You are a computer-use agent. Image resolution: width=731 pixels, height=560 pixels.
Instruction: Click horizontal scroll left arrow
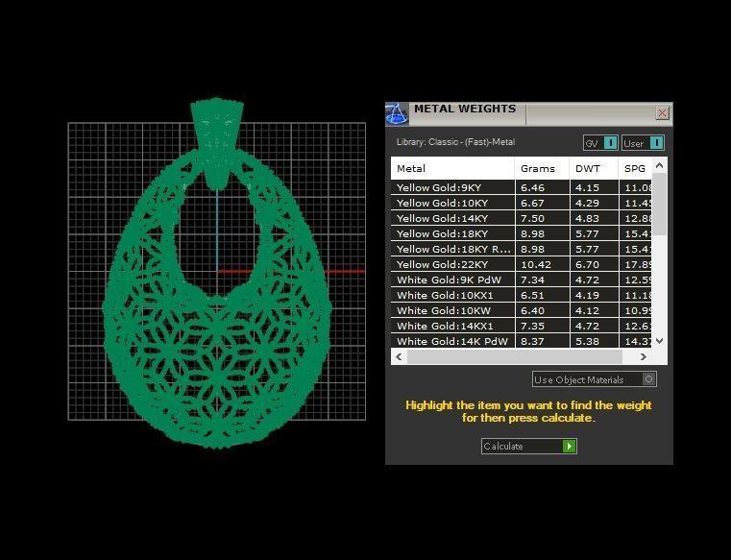399,356
